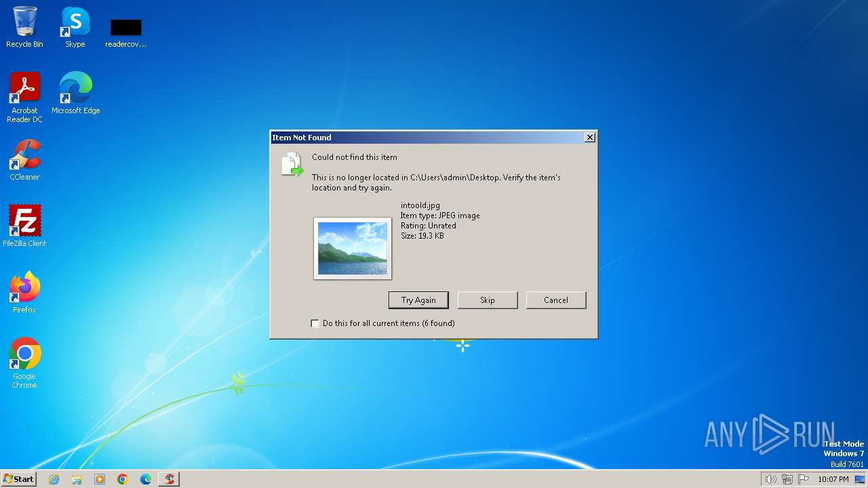Click the network tray icon
868x488 pixels.
pos(787,479)
